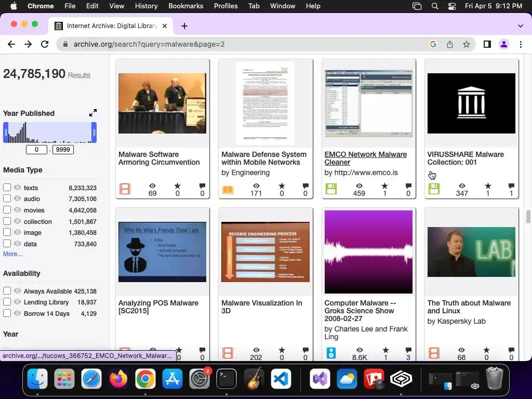
Task: Open EMCO Network Malware Cleaner link
Action: pyautogui.click(x=365, y=158)
